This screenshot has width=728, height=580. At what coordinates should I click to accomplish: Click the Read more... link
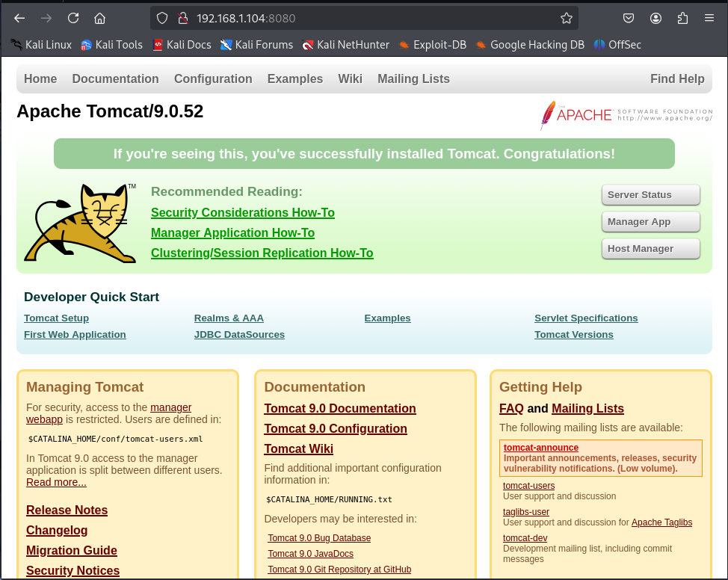56,483
